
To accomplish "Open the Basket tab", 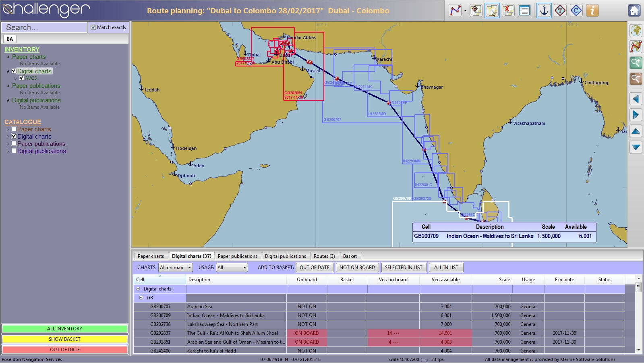I will point(350,256).
